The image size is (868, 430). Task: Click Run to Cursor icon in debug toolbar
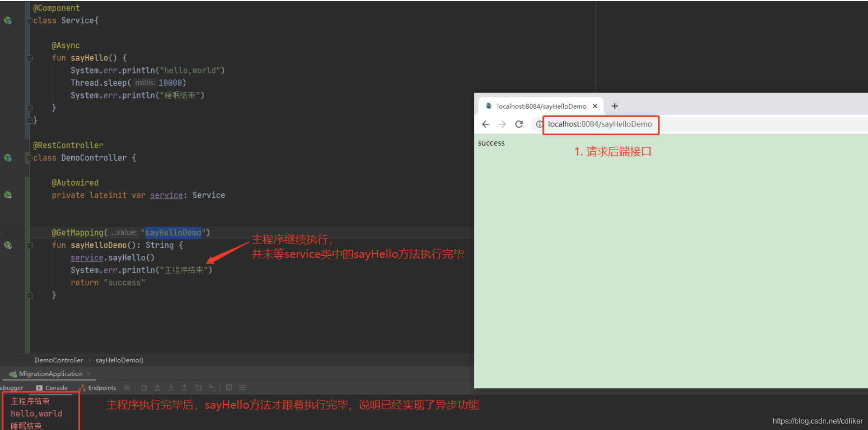click(x=212, y=387)
